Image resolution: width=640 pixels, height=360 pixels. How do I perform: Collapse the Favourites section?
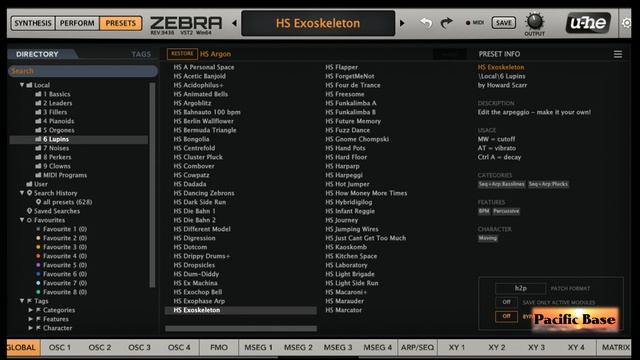tap(22, 220)
